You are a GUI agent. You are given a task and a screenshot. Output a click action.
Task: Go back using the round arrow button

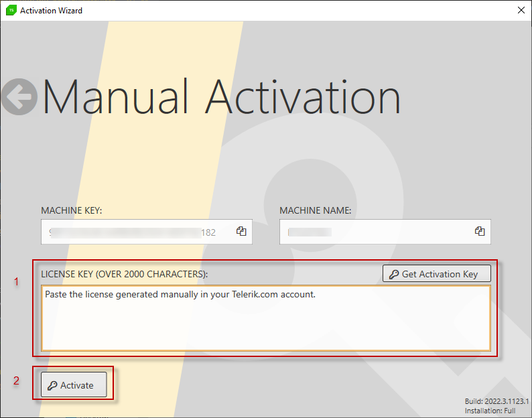pos(19,96)
